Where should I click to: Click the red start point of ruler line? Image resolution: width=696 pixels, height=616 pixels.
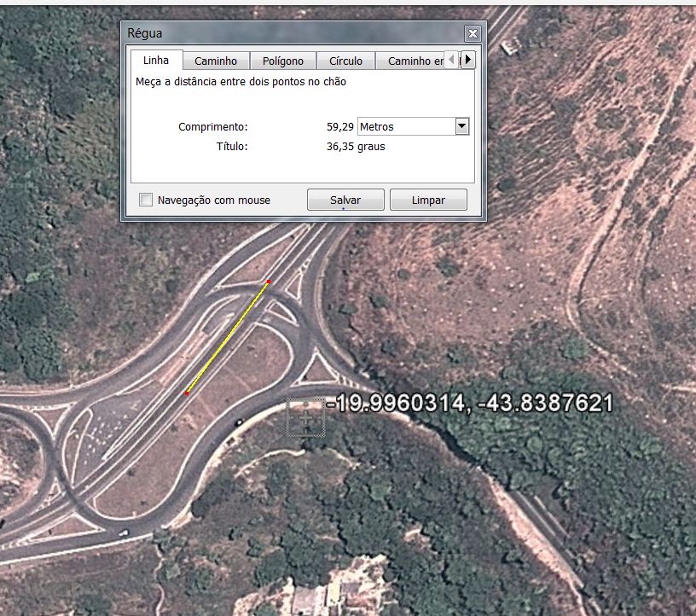(187, 393)
